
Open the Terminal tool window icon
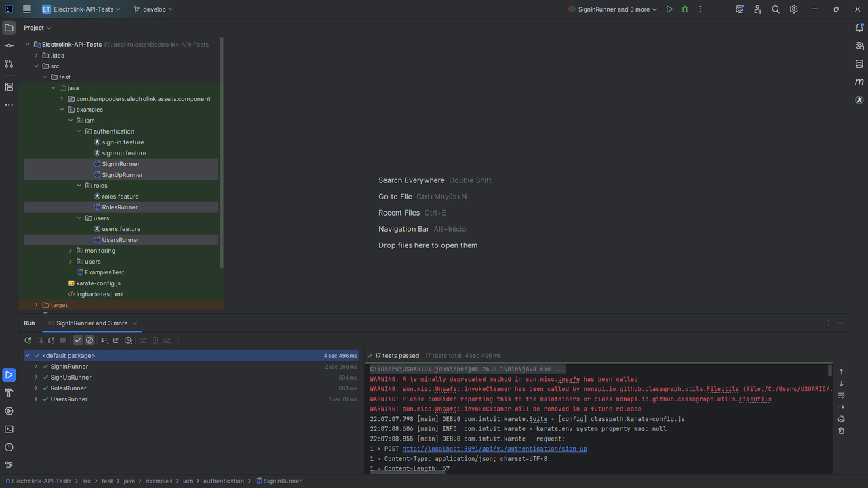9,429
